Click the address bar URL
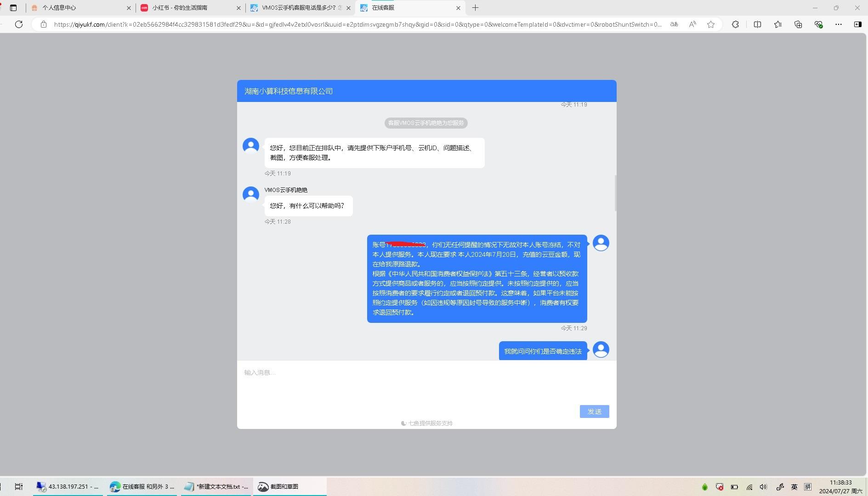 pos(357,24)
